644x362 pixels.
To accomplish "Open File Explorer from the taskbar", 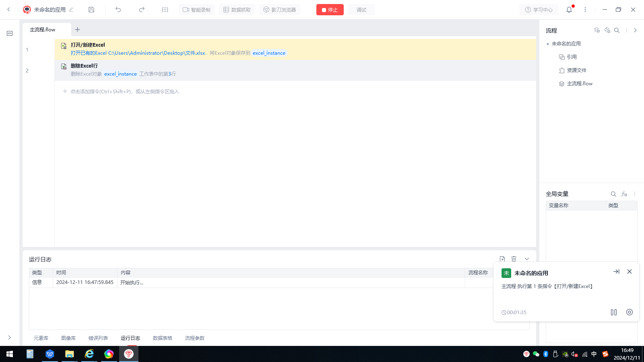I will pyautogui.click(x=70, y=354).
